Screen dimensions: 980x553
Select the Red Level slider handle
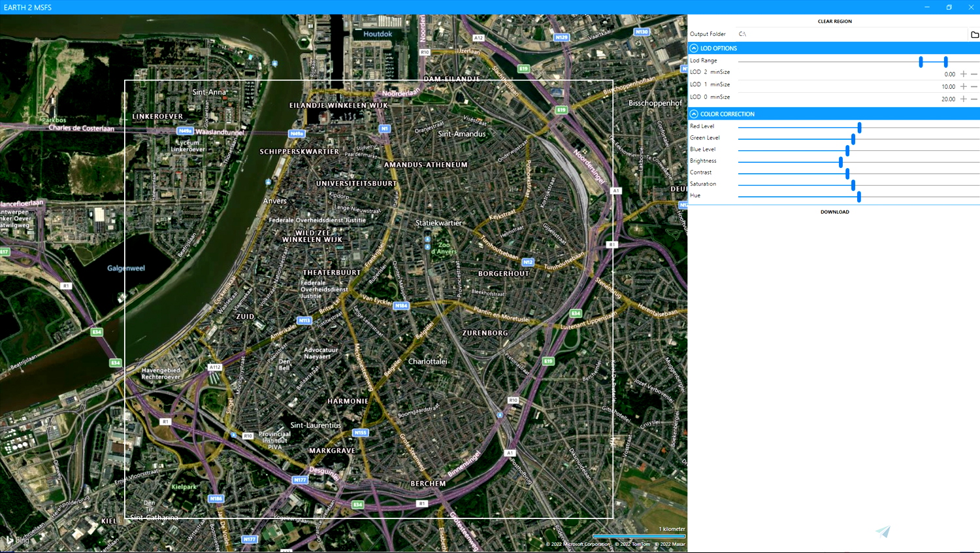tap(859, 127)
